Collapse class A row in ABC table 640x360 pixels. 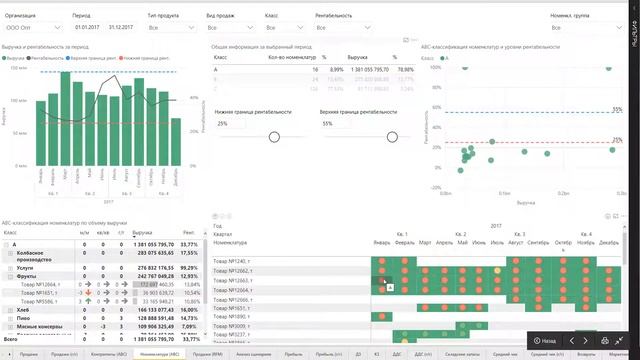(6, 245)
